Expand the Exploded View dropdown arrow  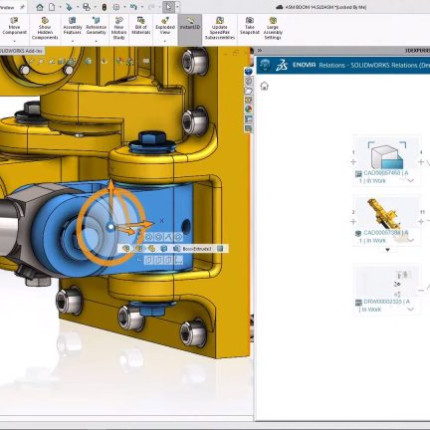pos(165,41)
